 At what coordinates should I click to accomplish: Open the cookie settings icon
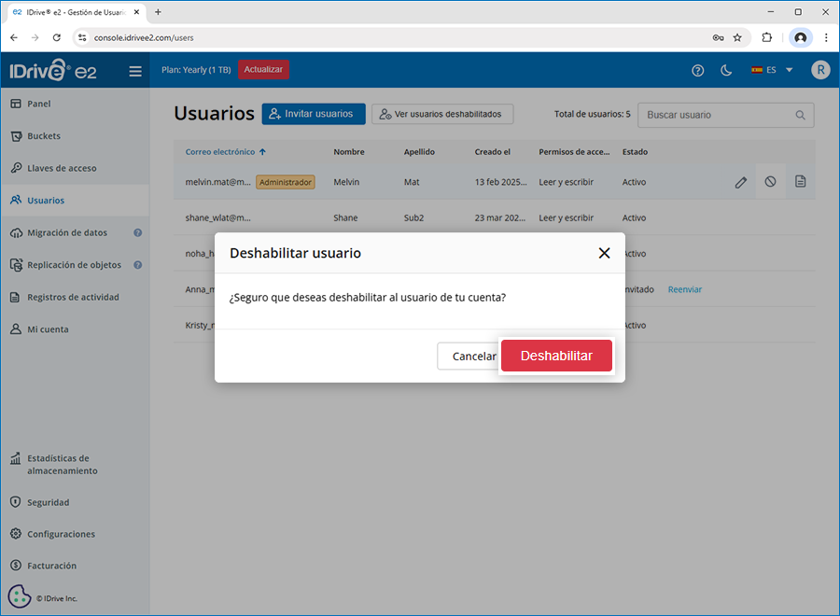pos(20,596)
